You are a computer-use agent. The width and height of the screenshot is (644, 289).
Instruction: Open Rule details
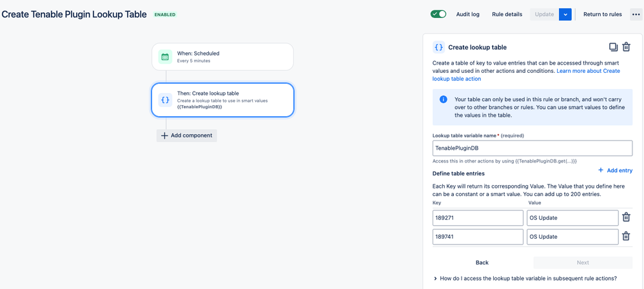[507, 14]
